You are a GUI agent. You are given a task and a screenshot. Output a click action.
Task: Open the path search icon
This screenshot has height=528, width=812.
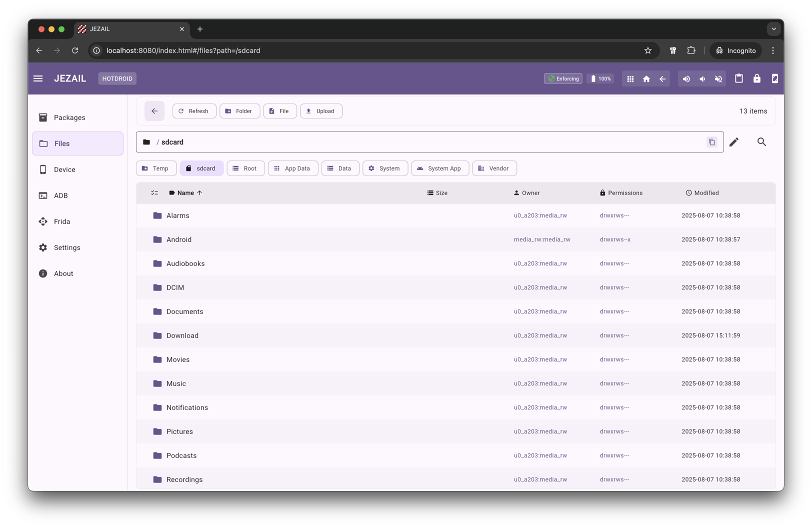(x=761, y=142)
